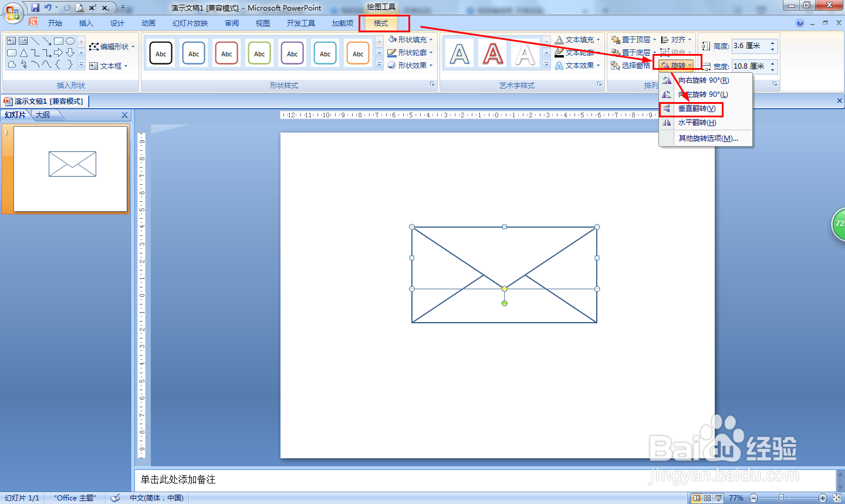Undo the last action
Viewport: 845px width, 504px height.
[x=48, y=8]
